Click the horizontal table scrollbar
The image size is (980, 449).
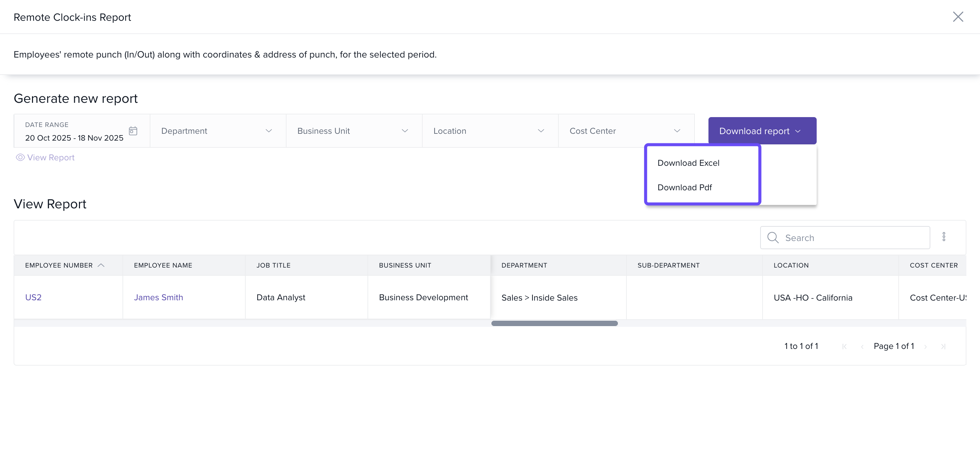coord(554,323)
